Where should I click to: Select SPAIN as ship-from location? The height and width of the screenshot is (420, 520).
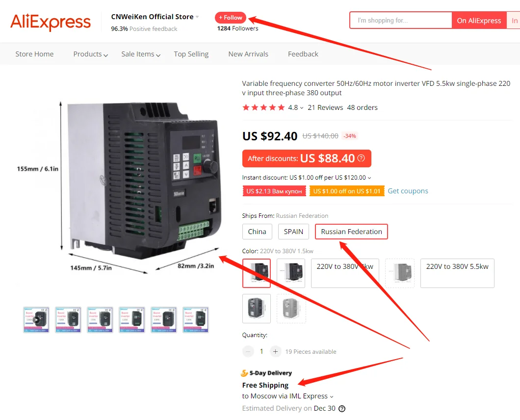(x=293, y=232)
